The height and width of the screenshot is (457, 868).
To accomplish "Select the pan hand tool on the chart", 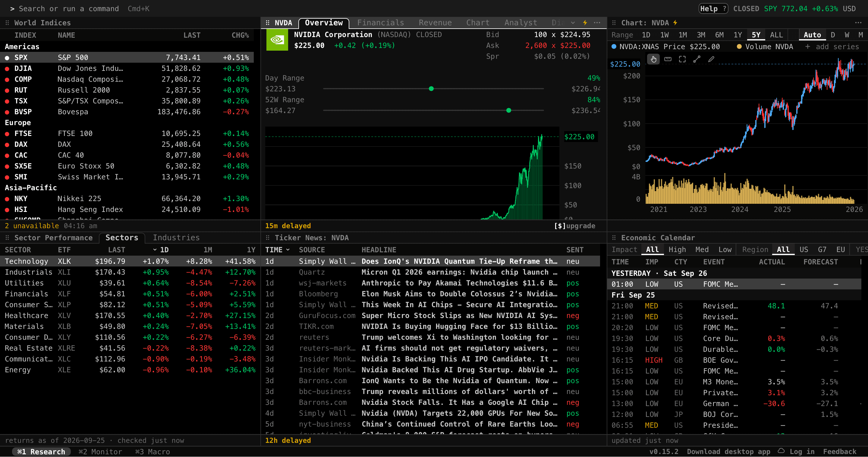I will tap(653, 59).
